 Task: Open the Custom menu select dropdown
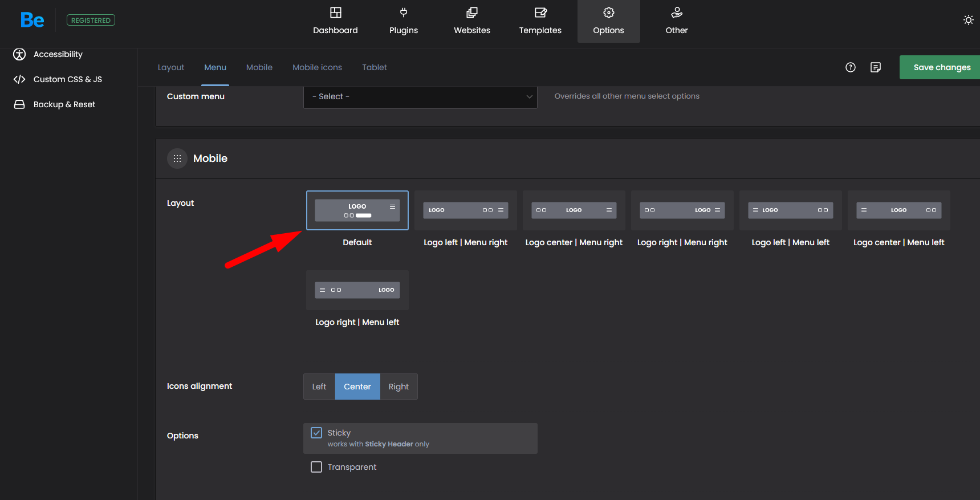pos(420,96)
